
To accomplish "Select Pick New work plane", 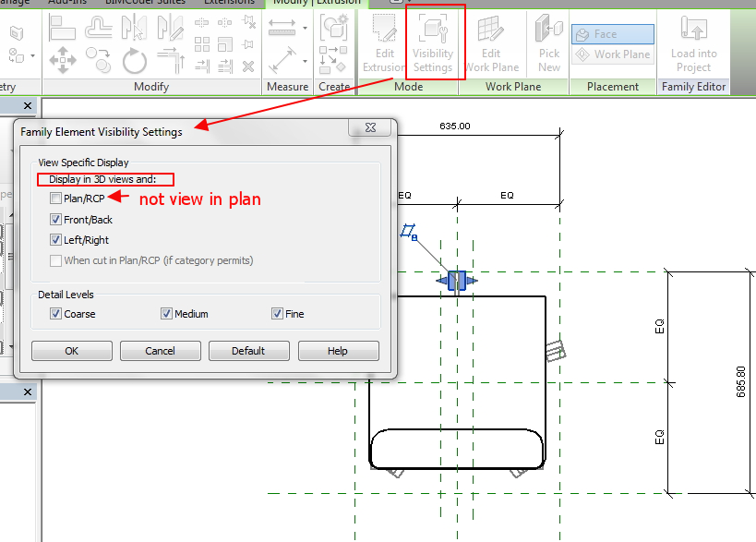I will (548, 42).
